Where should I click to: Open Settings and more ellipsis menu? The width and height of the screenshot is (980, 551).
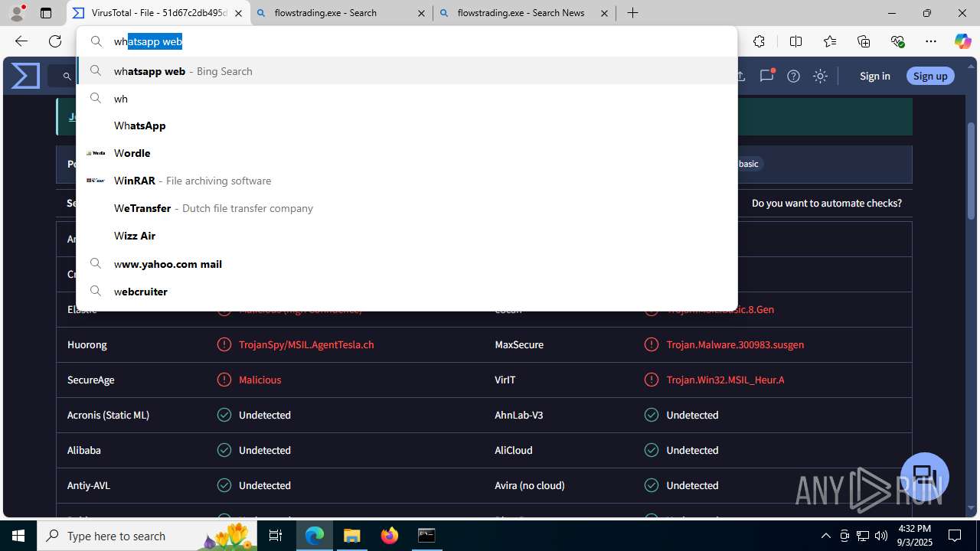click(931, 41)
